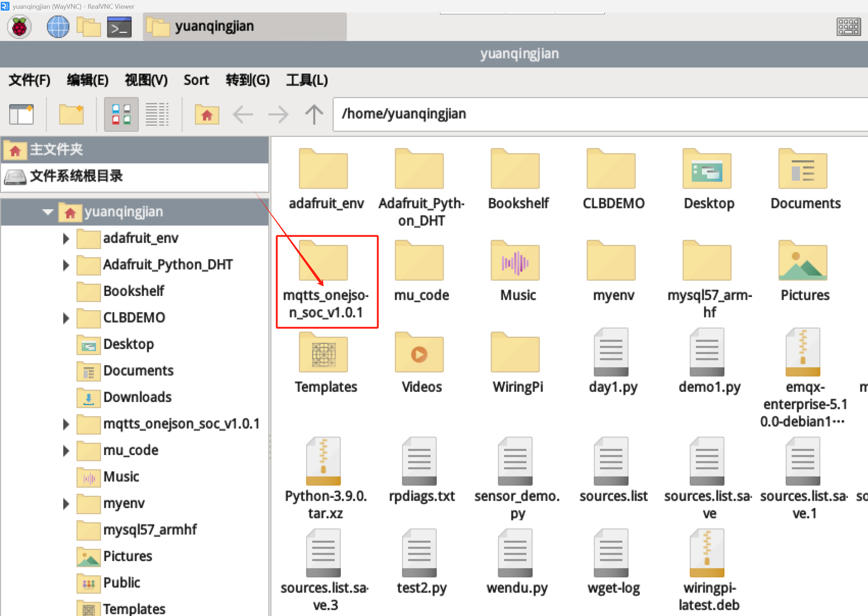Expand mqtts_onejson_soc_v1.0.1 in the folder tree
868x616 pixels.
pos(66,424)
